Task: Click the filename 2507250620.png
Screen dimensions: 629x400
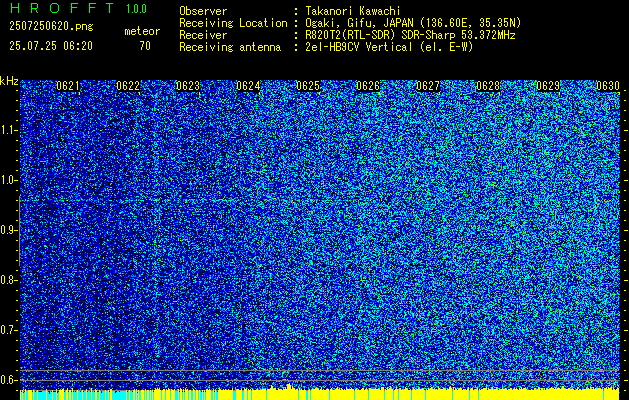Action: (x=51, y=27)
